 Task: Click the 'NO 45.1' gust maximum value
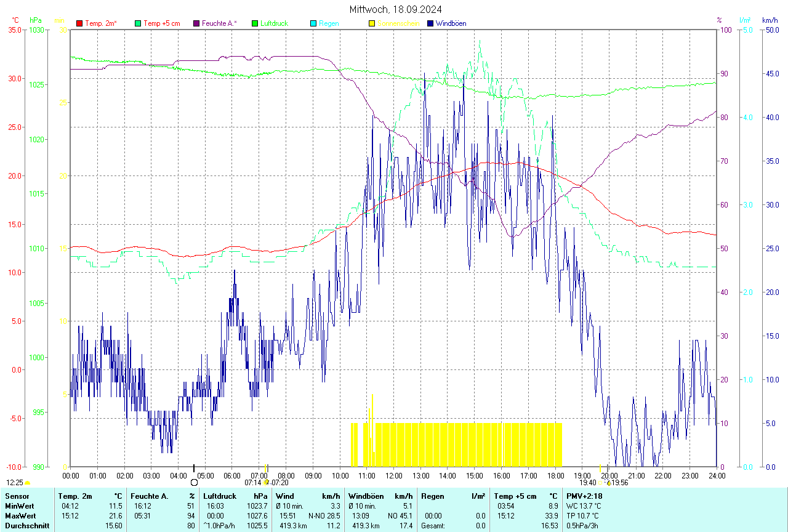[x=400, y=515]
